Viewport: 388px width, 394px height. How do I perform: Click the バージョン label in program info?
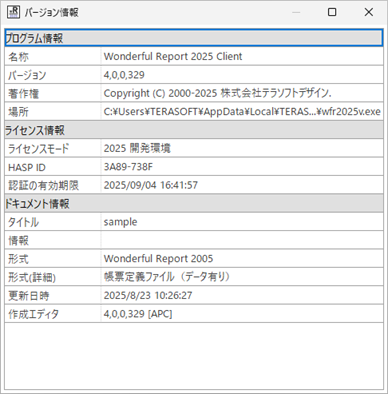27,75
